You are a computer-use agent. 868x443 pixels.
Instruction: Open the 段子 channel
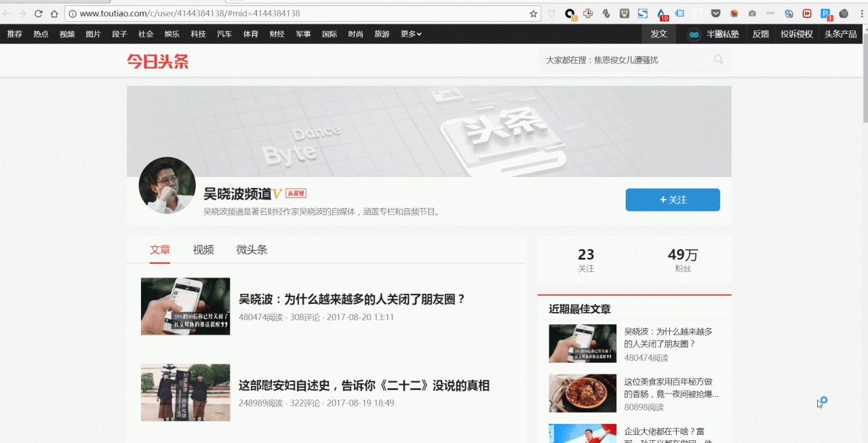pyautogui.click(x=119, y=34)
